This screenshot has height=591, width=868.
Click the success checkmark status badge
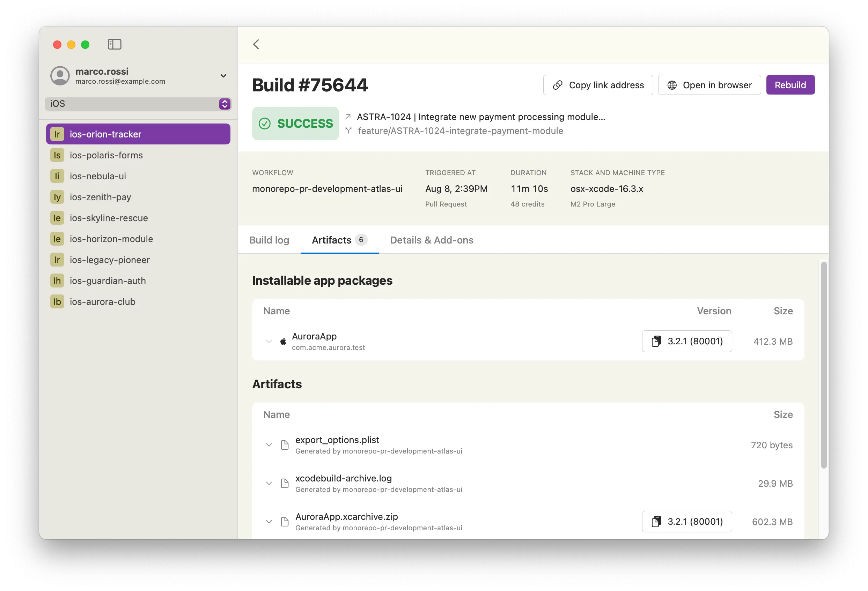[x=295, y=124]
